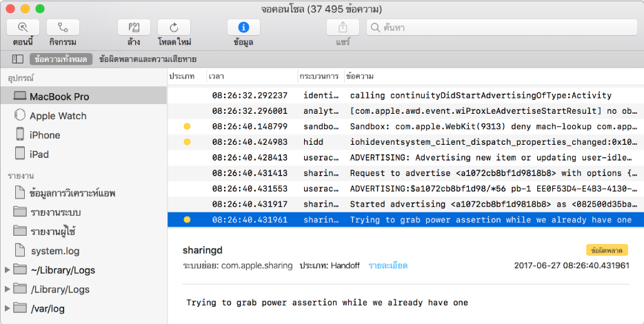Select the 08:26:32.296001 analyt… log row
This screenshot has width=644, height=324.
click(406, 111)
